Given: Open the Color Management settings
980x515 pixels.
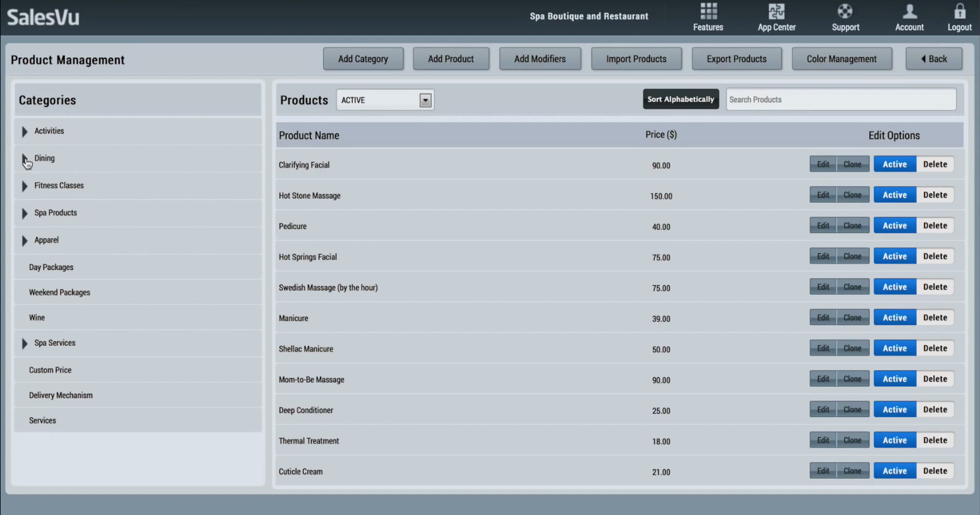Looking at the screenshot, I should click(x=841, y=59).
